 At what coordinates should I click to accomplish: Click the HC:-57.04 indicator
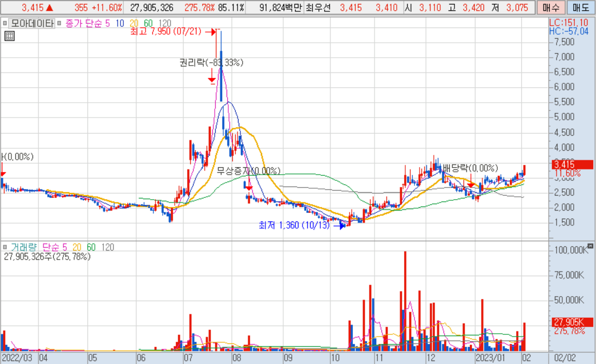(x=569, y=31)
